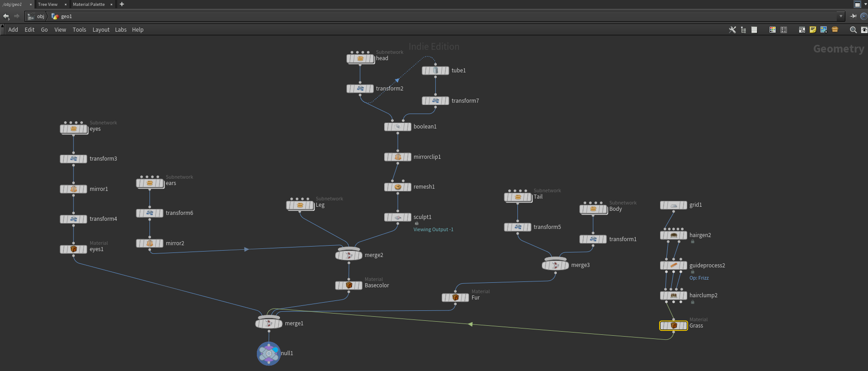Open the Go menu
Image resolution: width=868 pixels, height=371 pixels.
coord(44,30)
